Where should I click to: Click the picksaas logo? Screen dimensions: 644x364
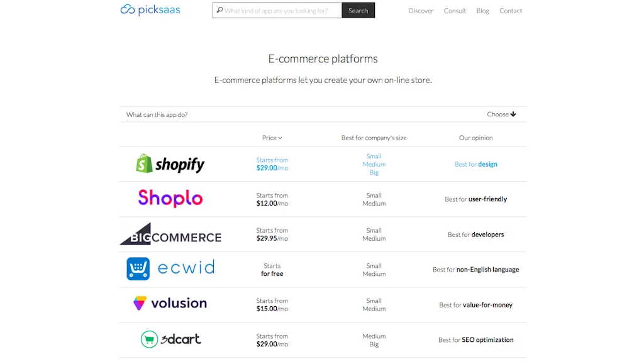tap(150, 9)
